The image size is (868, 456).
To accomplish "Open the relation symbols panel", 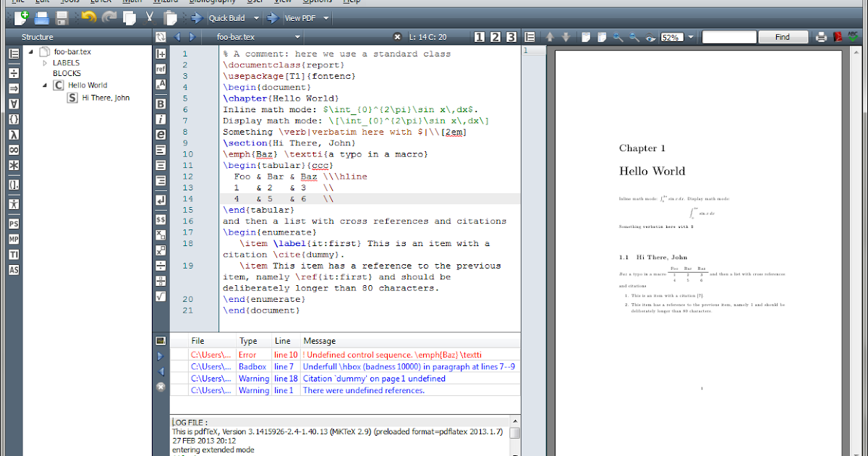I will tap(14, 73).
